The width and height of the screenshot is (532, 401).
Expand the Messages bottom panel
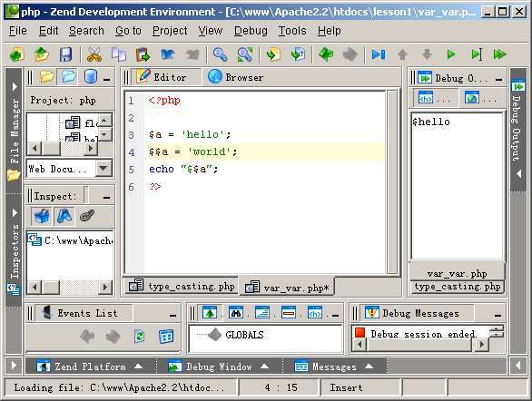334,367
